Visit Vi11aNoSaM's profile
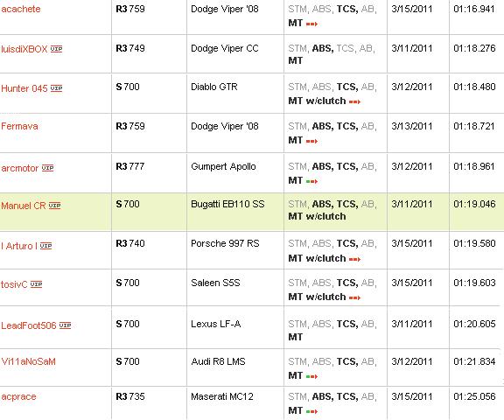Screen dimensions: 504x420 [28, 361]
